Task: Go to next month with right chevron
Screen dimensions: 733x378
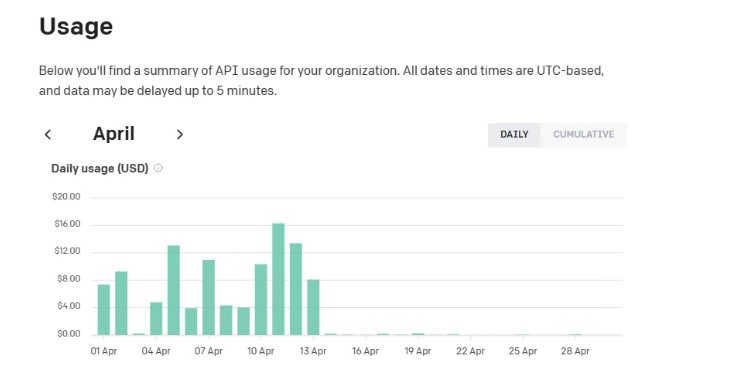Action: 180,135
